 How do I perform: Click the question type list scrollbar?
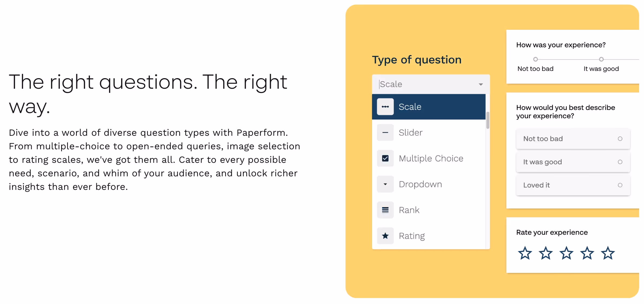tap(488, 120)
